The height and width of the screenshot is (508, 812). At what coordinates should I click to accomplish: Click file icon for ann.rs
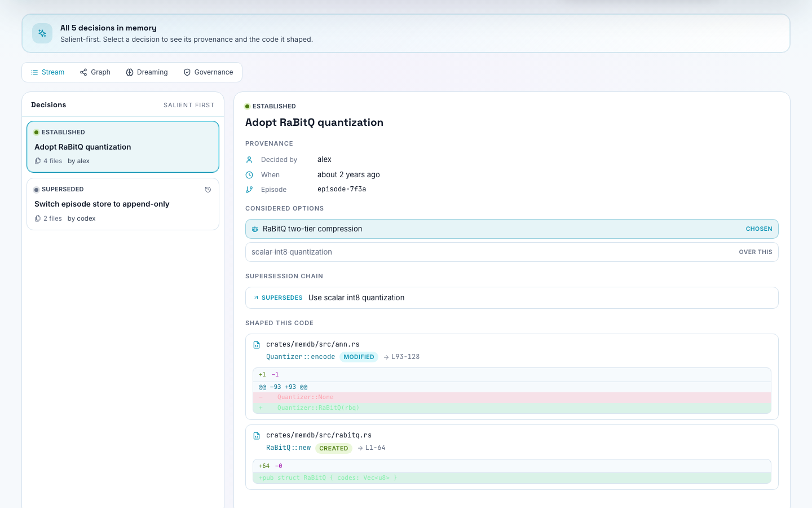[x=257, y=345]
